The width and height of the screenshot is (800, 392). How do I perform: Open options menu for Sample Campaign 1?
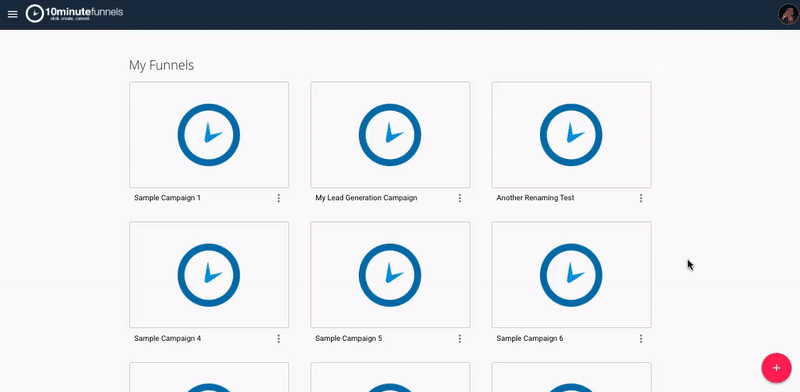coord(279,198)
